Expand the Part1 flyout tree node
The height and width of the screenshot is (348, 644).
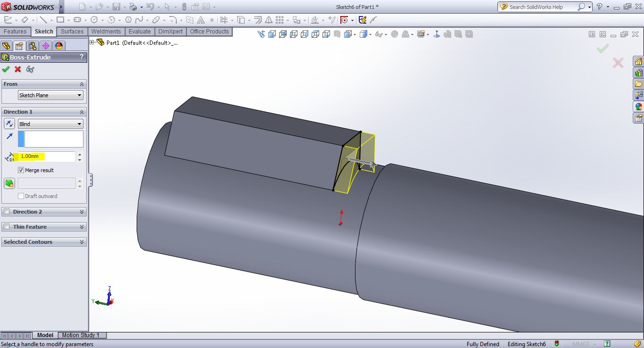(x=92, y=42)
